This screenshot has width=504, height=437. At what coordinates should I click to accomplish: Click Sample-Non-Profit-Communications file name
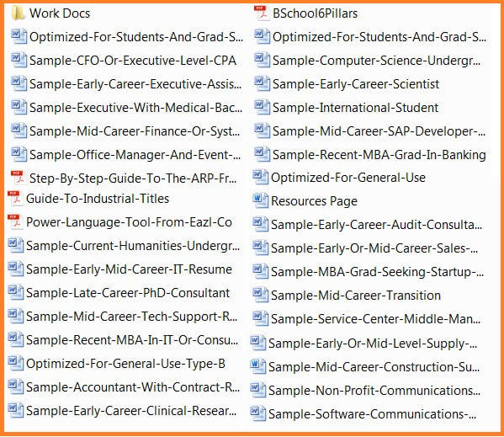click(374, 391)
